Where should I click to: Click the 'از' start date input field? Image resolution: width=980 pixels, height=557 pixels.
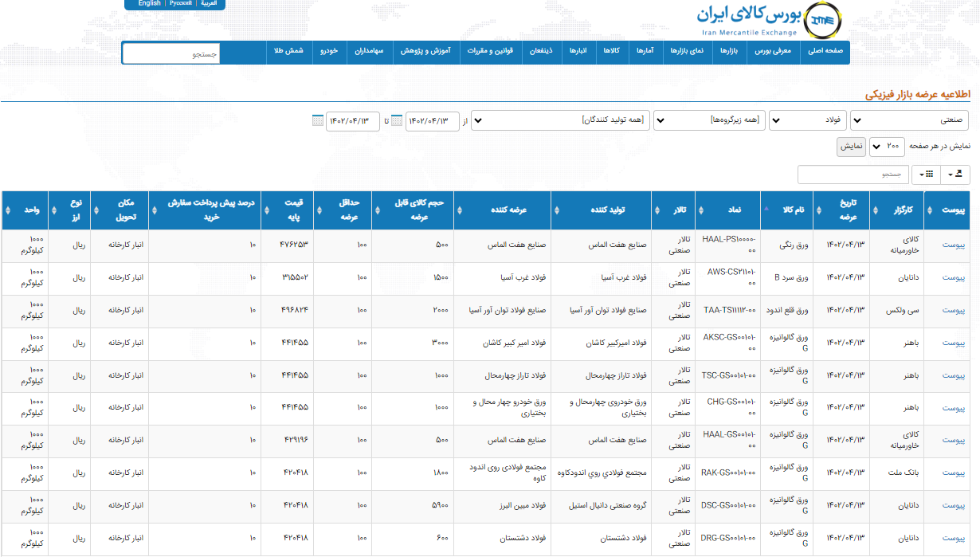click(x=433, y=121)
